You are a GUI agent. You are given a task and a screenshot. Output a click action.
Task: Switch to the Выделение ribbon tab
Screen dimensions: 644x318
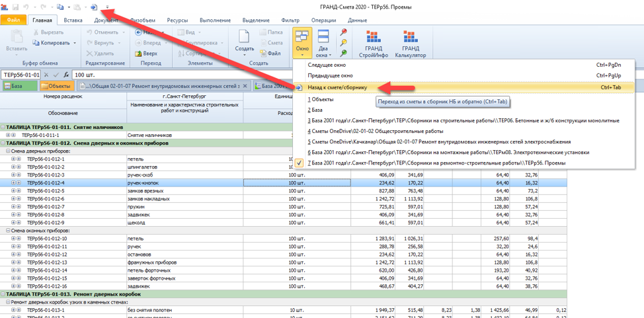(x=256, y=20)
